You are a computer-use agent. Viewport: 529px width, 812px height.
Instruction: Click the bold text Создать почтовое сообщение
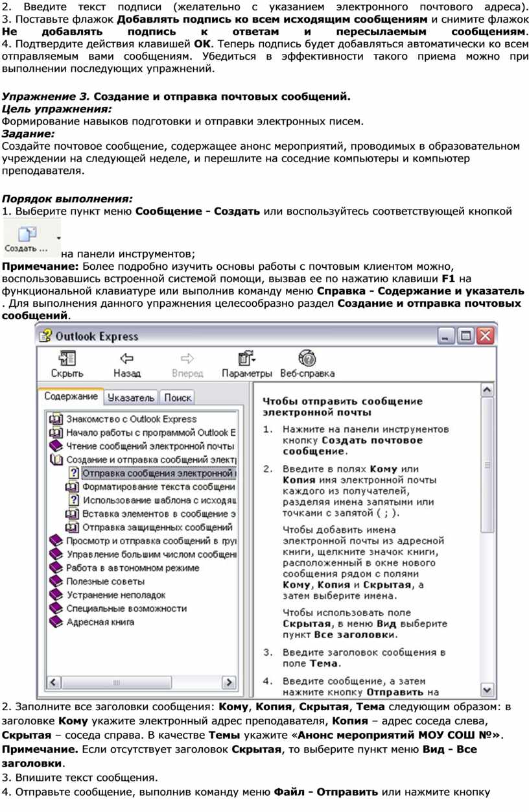(x=353, y=446)
